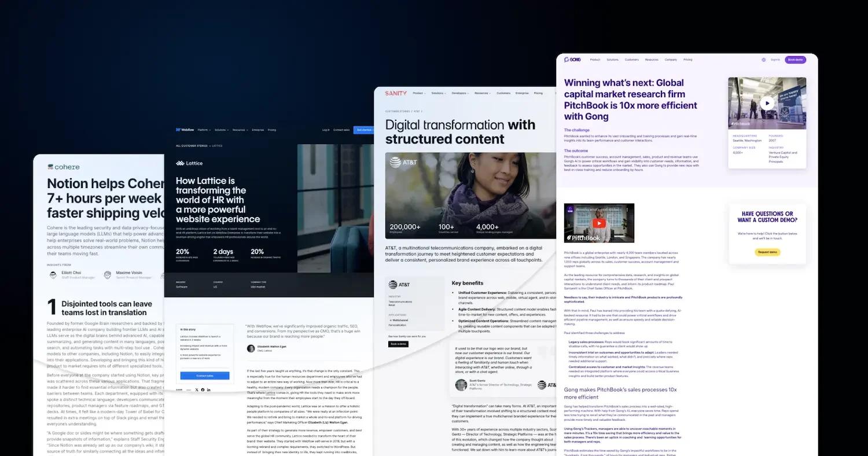This screenshot has height=456, width=868.
Task: Click the Facebook share icon
Action: 203,389
